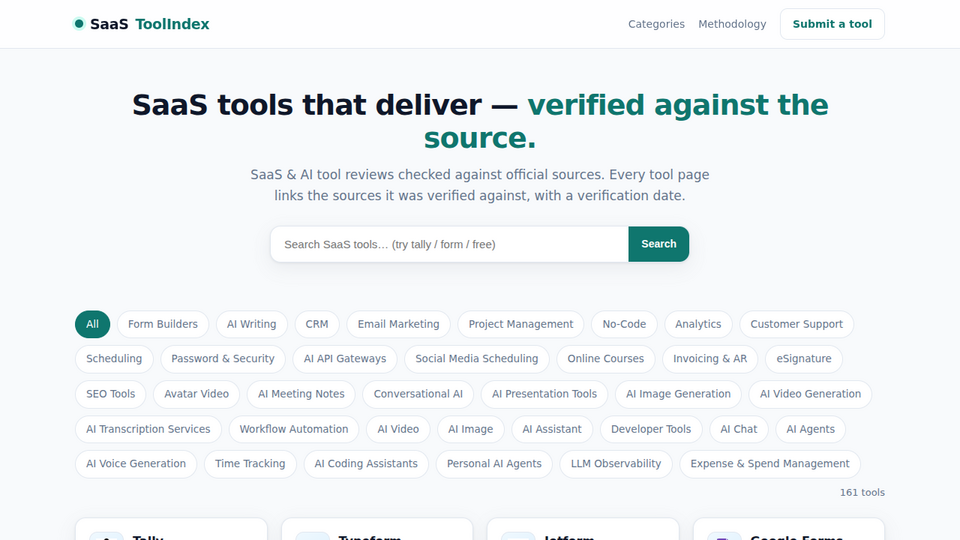Filter by eSignature tools
960x540 pixels.
(804, 359)
